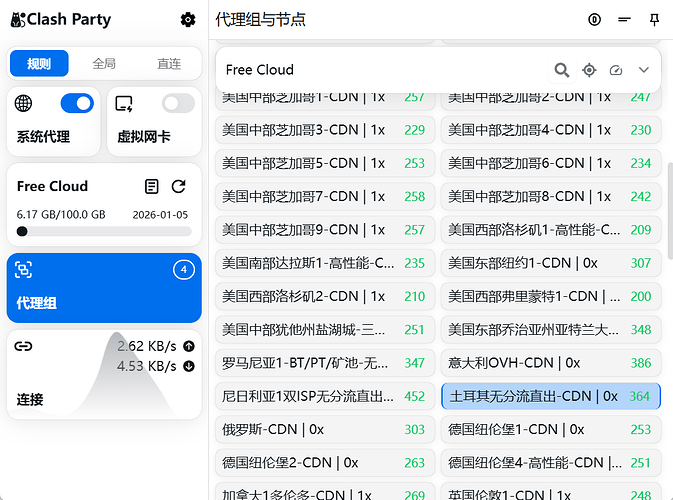Click the Clash Party cat logo
Viewport: 673px width, 500px height.
18,20
